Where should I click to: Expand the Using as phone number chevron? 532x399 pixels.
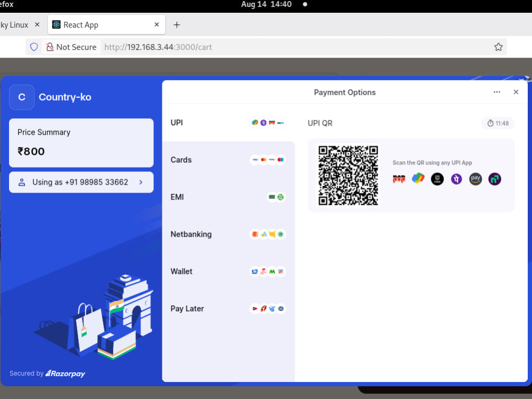(141, 182)
